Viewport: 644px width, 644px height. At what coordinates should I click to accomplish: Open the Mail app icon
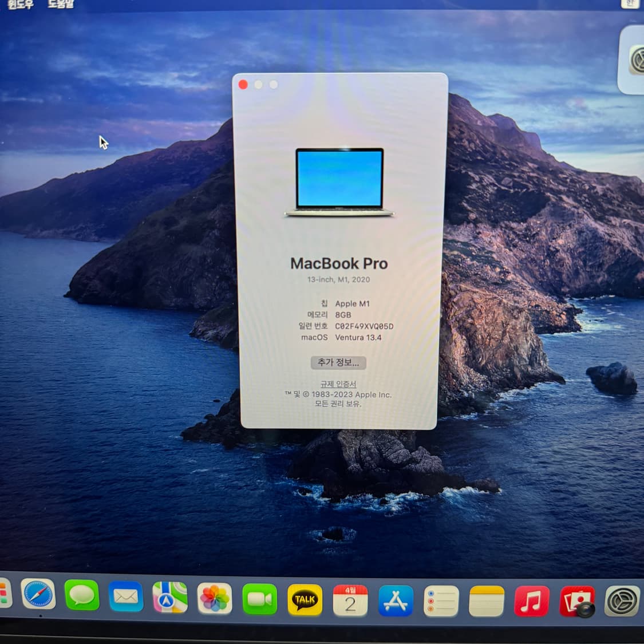[x=126, y=596]
